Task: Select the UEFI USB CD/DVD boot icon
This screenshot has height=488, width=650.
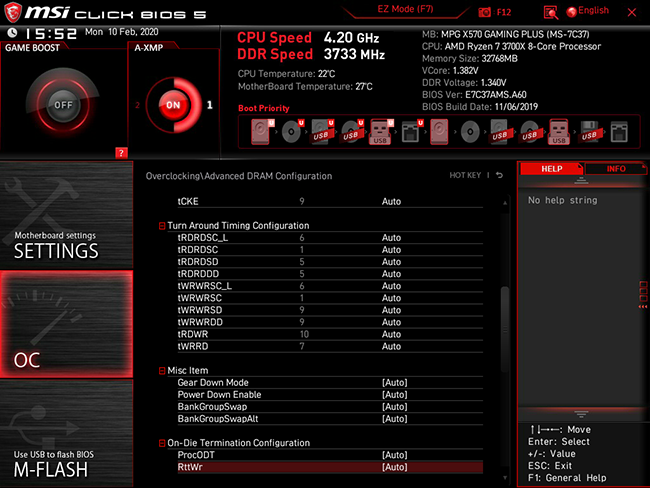Action: coord(352,131)
